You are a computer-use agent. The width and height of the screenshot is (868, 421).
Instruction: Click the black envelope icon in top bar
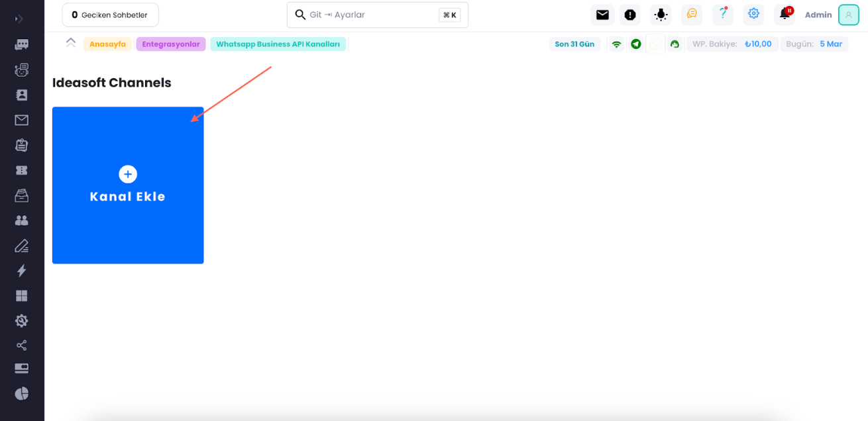[x=602, y=15]
